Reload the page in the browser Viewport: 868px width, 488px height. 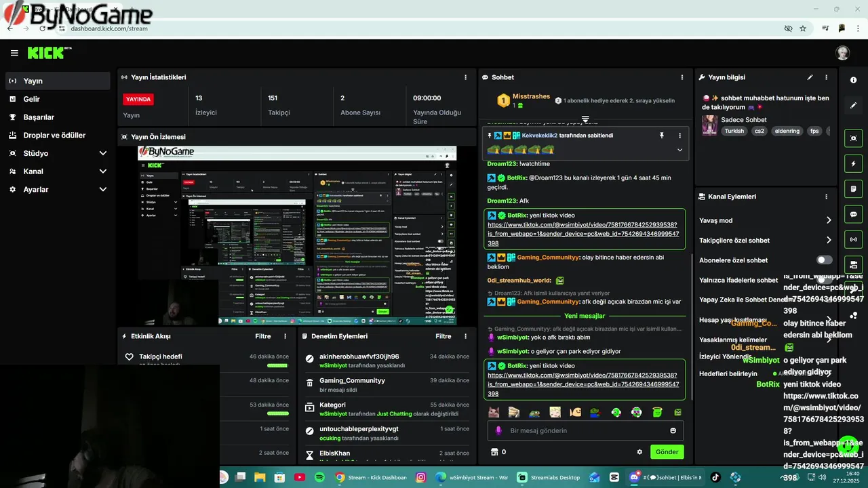[43, 28]
